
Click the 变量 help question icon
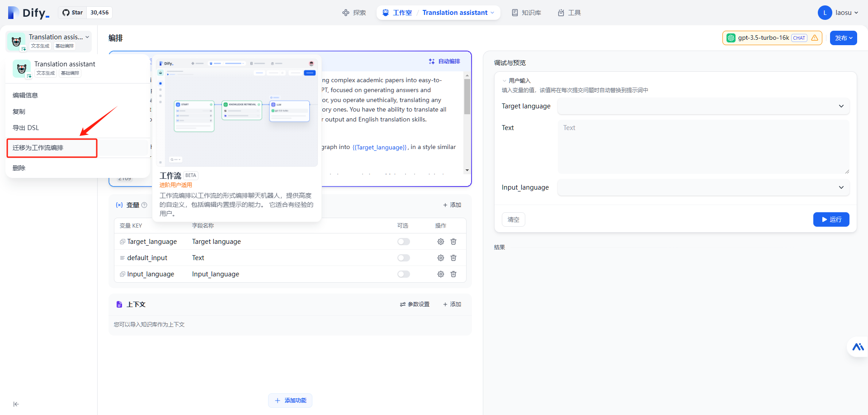[144, 205]
